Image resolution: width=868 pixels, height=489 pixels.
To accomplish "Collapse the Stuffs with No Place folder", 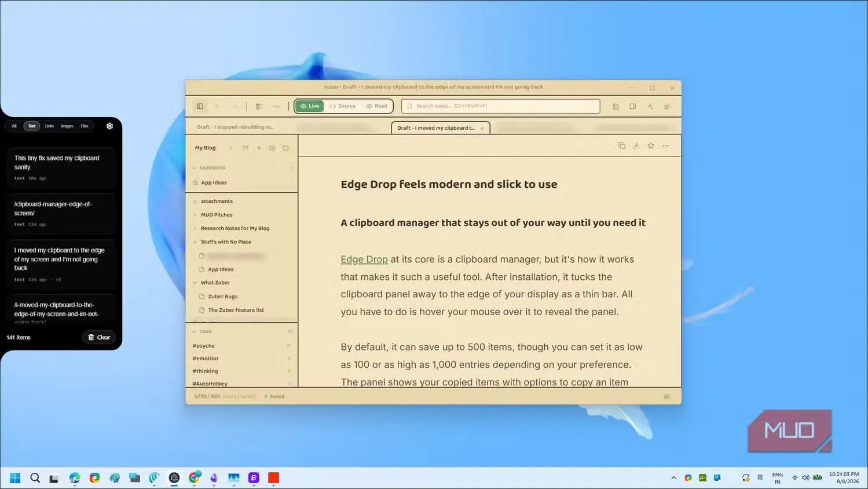I will (x=195, y=242).
